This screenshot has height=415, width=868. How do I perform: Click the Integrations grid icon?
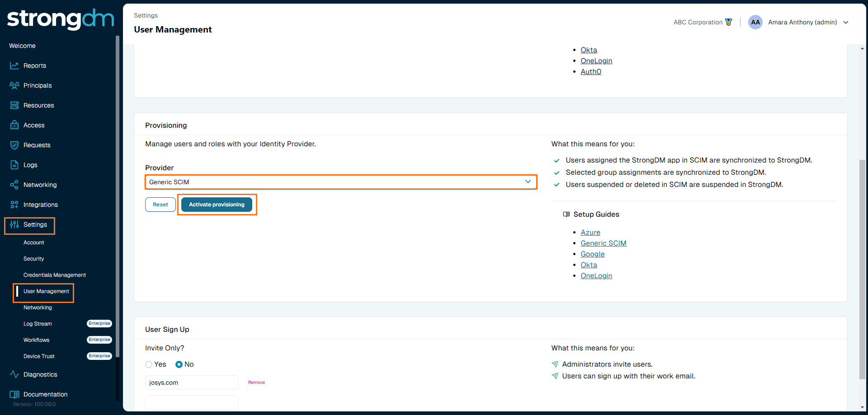[14, 205]
